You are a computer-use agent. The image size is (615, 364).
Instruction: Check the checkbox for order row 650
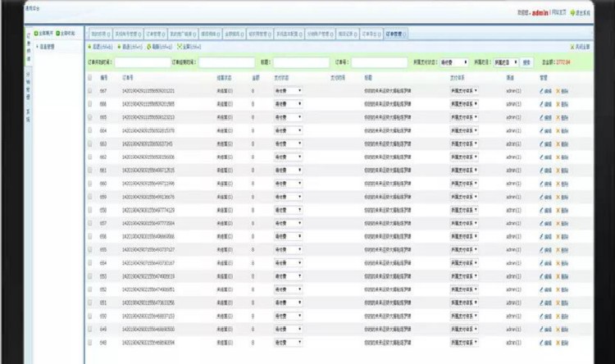click(x=90, y=316)
